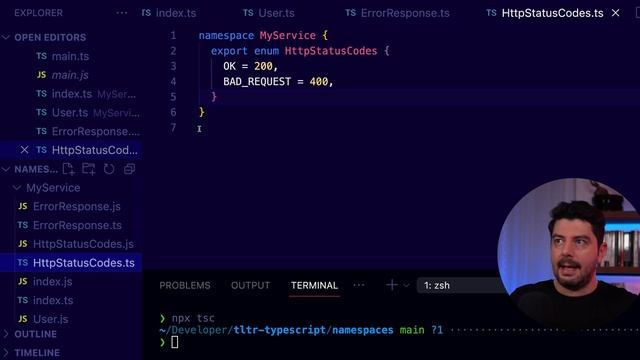Select HttpStatusCodes.ts in file tree
Screen dimensions: 640x360
pyautogui.click(x=70, y=263)
